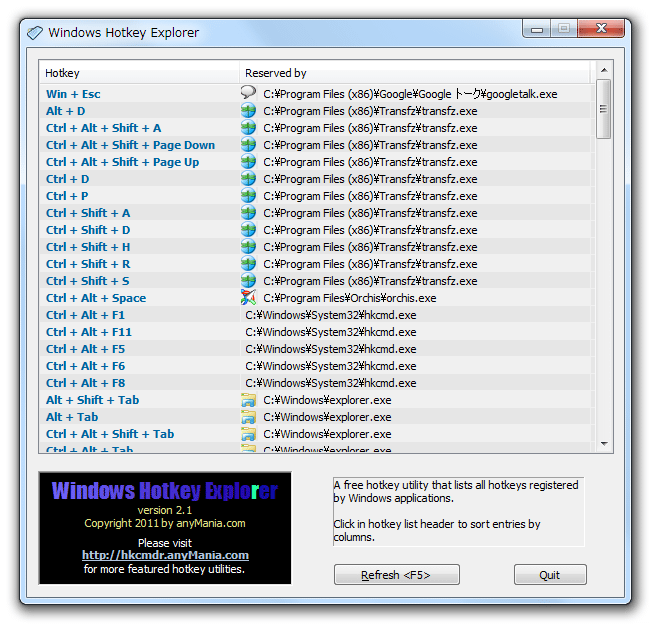Viewport: 655px width, 628px height.
Task: Sort list by Reserved by column header
Action: coord(414,73)
